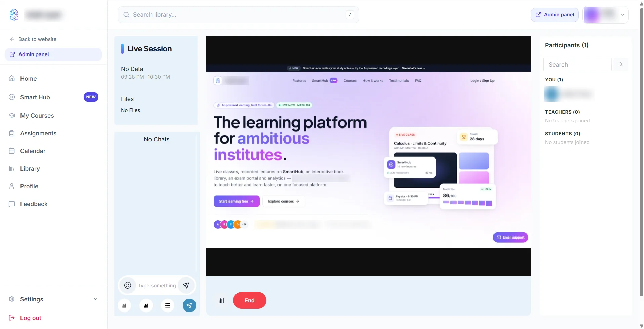Click the Home house icon in sidebar
The width and height of the screenshot is (644, 329).
pyautogui.click(x=12, y=78)
